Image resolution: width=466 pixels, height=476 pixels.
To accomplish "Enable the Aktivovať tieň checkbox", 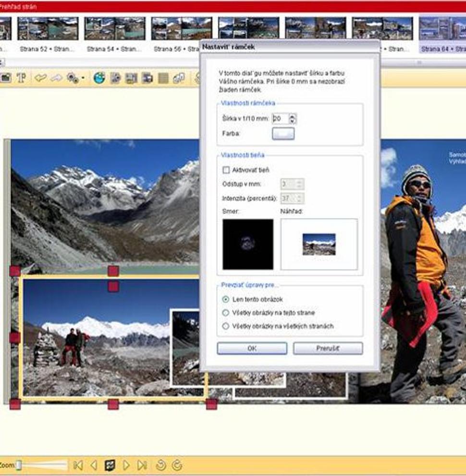I will tap(226, 170).
